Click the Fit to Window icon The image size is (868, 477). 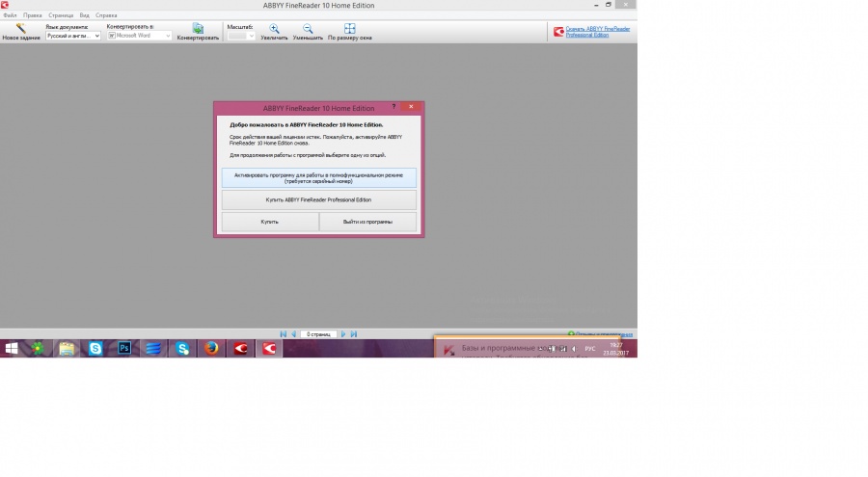[349, 28]
